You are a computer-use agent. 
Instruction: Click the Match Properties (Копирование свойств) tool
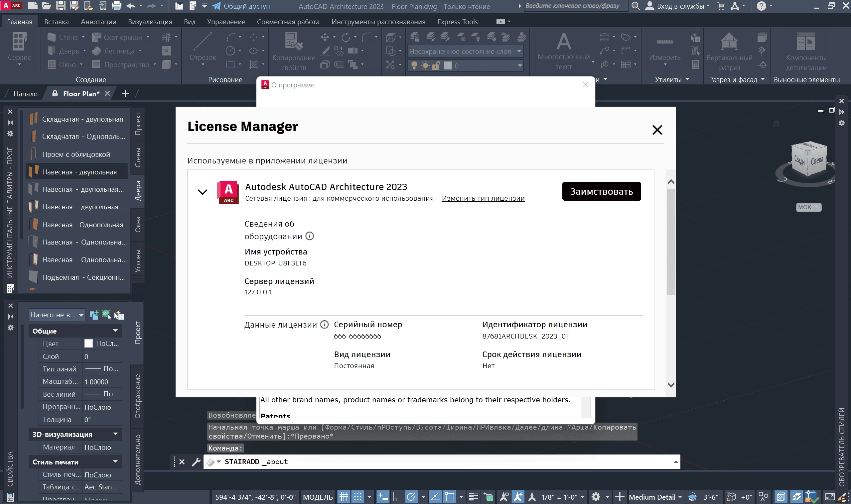click(294, 51)
